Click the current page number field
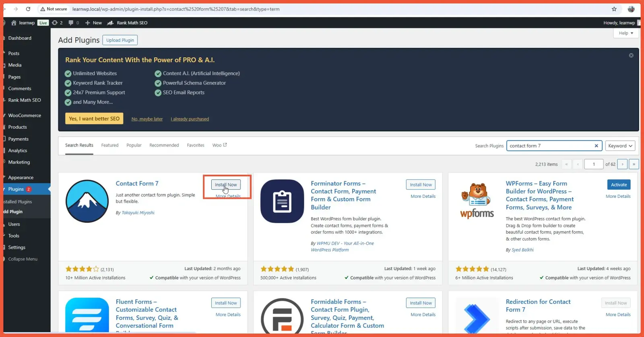Image resolution: width=644 pixels, height=337 pixels. (593, 164)
